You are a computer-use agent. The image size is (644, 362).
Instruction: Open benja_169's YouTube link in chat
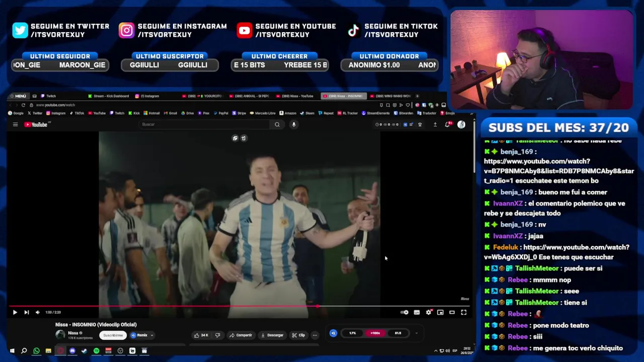(558, 171)
